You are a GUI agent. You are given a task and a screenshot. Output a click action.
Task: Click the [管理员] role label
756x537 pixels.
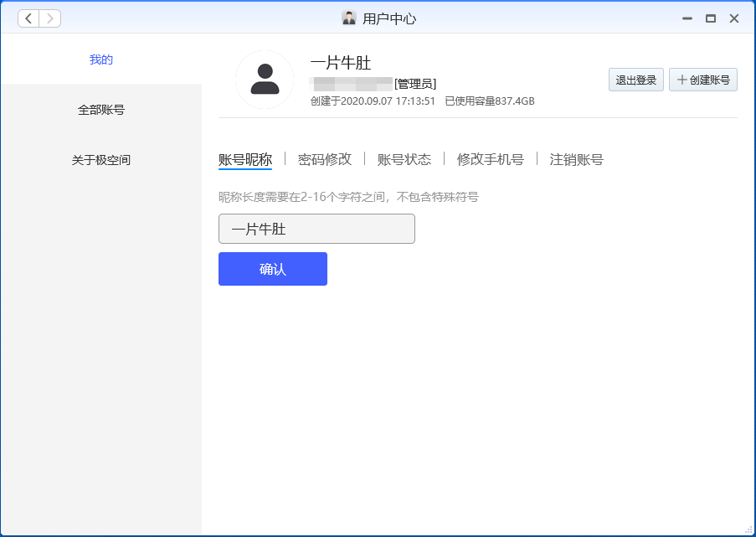coord(415,84)
